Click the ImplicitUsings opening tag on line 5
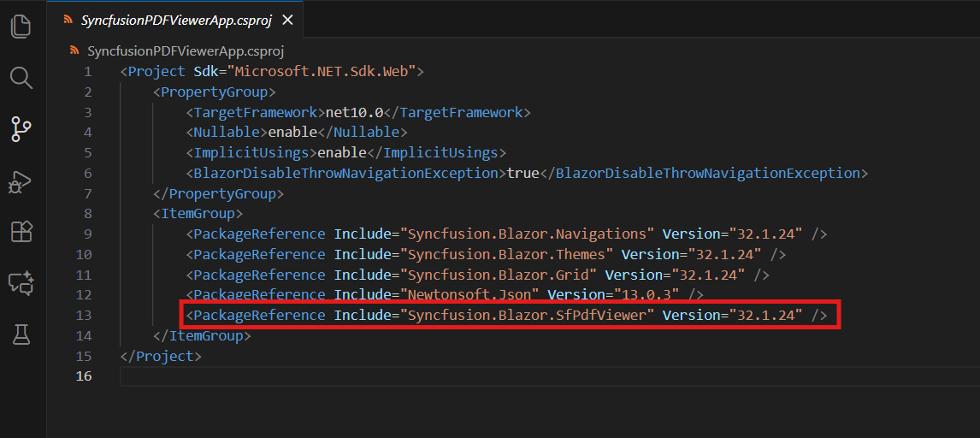 click(251, 153)
